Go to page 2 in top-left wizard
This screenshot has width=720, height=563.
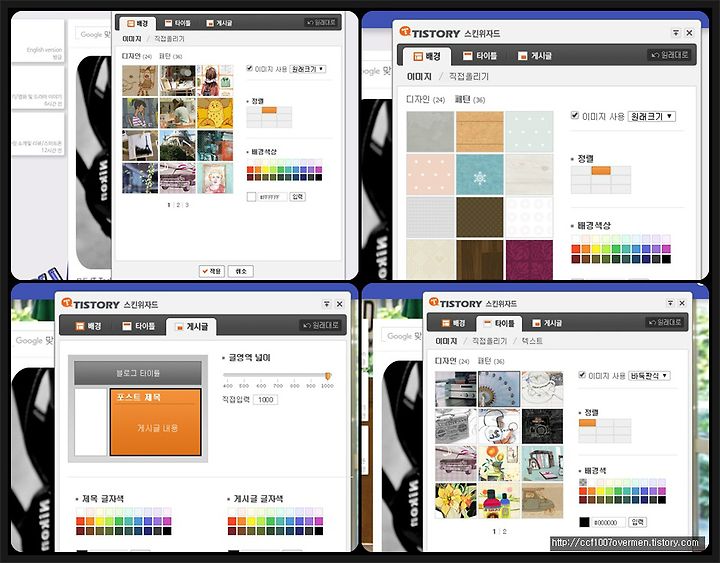coord(178,205)
